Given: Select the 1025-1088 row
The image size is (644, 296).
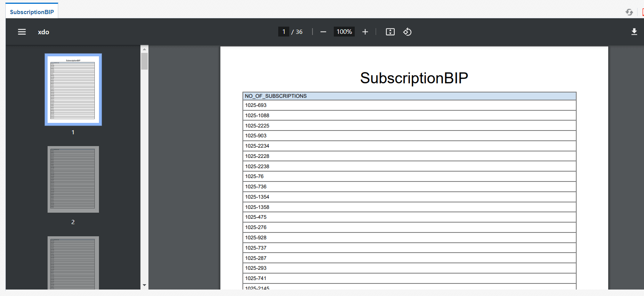Looking at the screenshot, I should tap(410, 116).
